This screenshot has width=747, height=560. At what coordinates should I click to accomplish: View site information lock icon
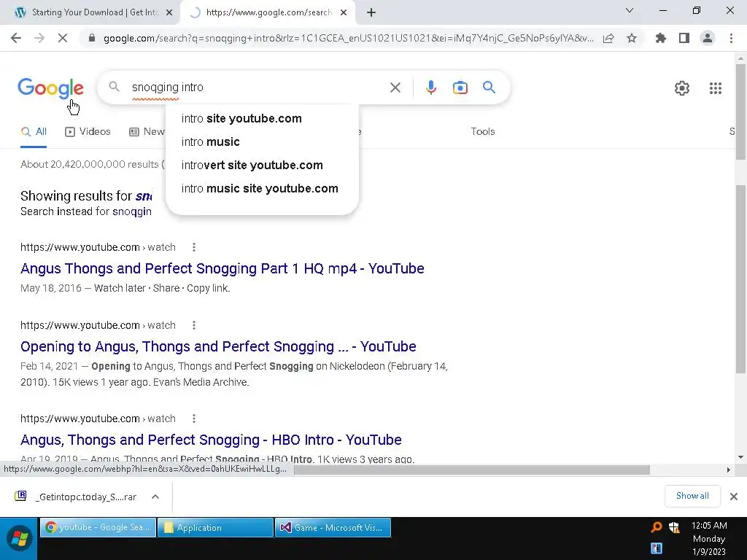click(x=92, y=38)
